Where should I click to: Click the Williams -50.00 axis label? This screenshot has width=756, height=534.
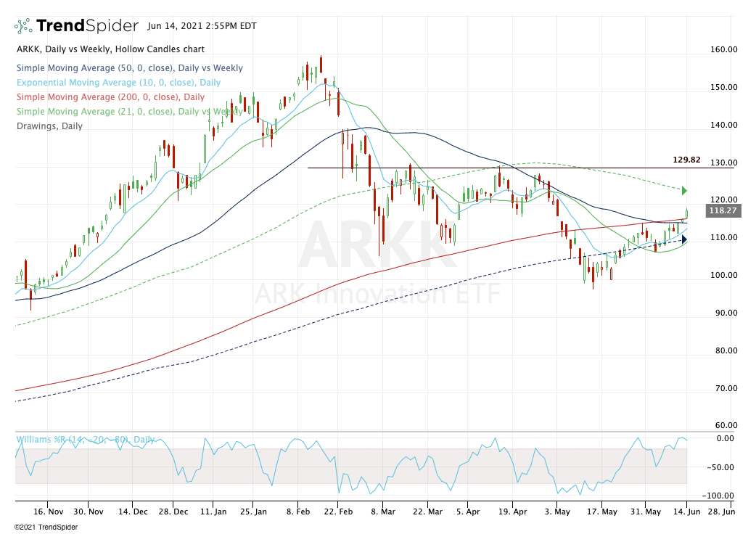coord(720,467)
